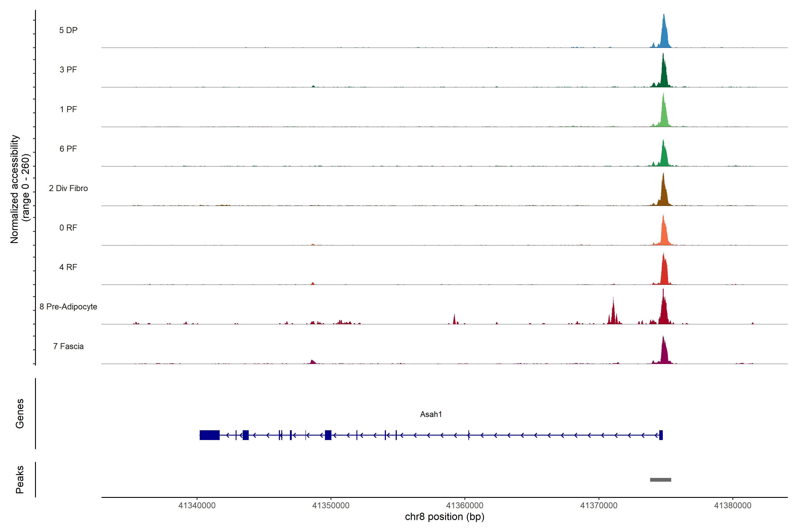Click the 8 Pre-Adipocyte track label

tap(68, 306)
